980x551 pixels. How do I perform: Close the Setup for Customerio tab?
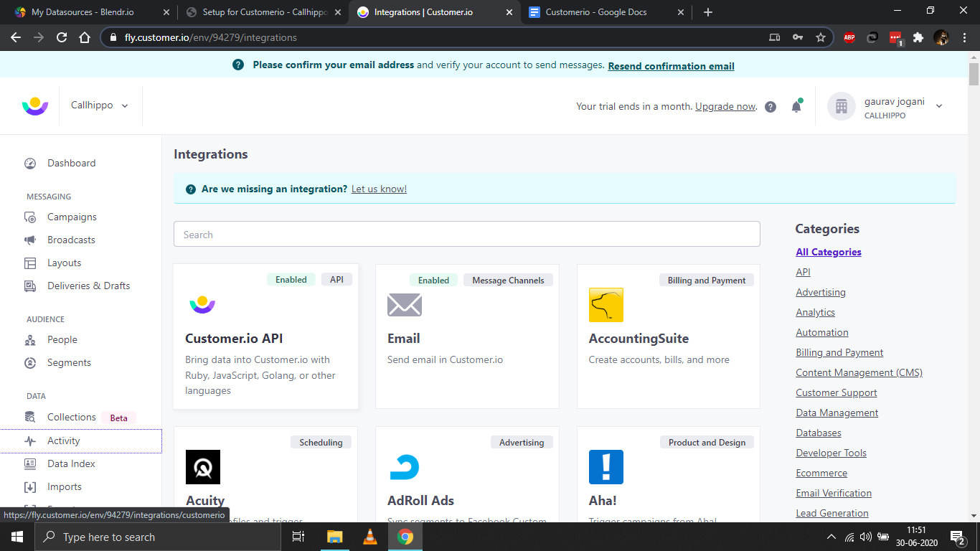(338, 12)
